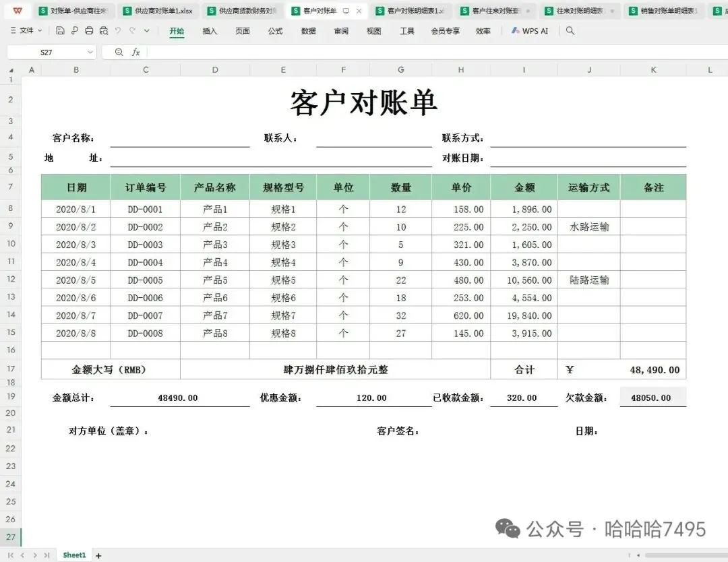Viewport: 728px width, 562px height.
Task: Select the 审阅 ribbon tab
Action: click(341, 31)
